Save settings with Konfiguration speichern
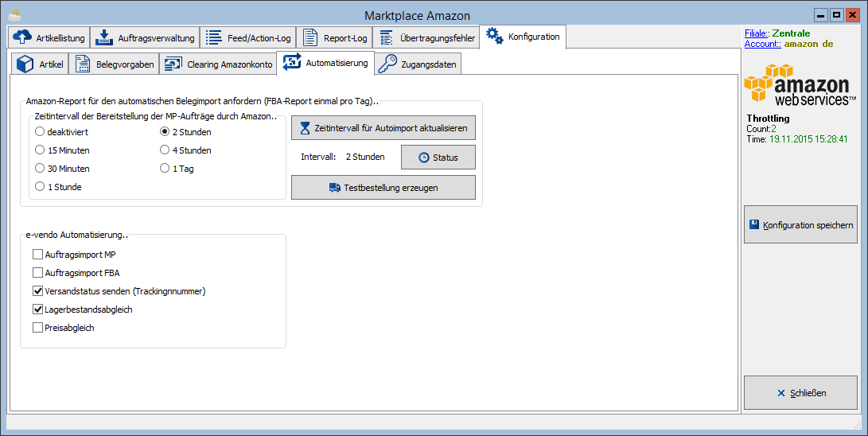Screen dimensions: 868x436 [x=800, y=224]
